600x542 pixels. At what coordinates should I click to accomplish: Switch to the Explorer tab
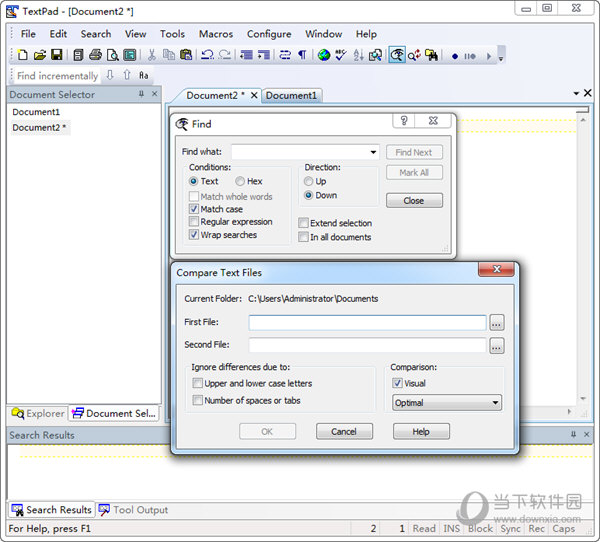point(38,414)
